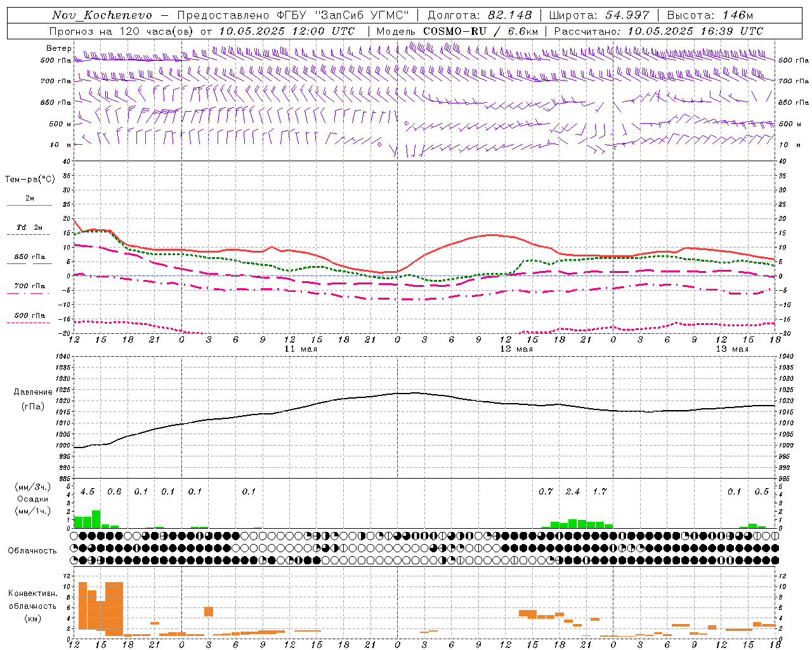
Task: Click the Облачность section label
Action: (x=32, y=551)
